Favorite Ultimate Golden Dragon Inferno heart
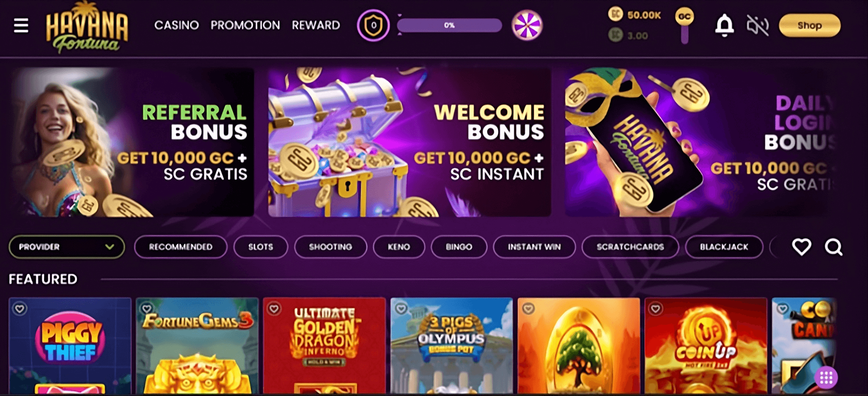Image resolution: width=868 pixels, height=396 pixels. pos(274,309)
